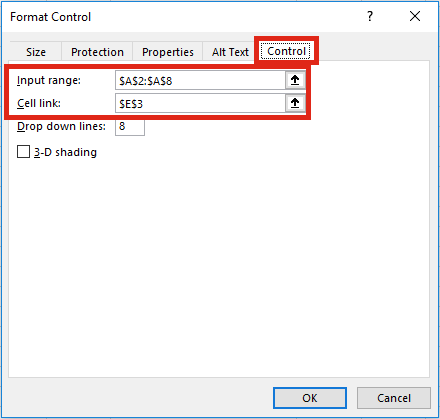This screenshot has width=440, height=419.
Task: Click the Control tab
Action: click(x=286, y=51)
